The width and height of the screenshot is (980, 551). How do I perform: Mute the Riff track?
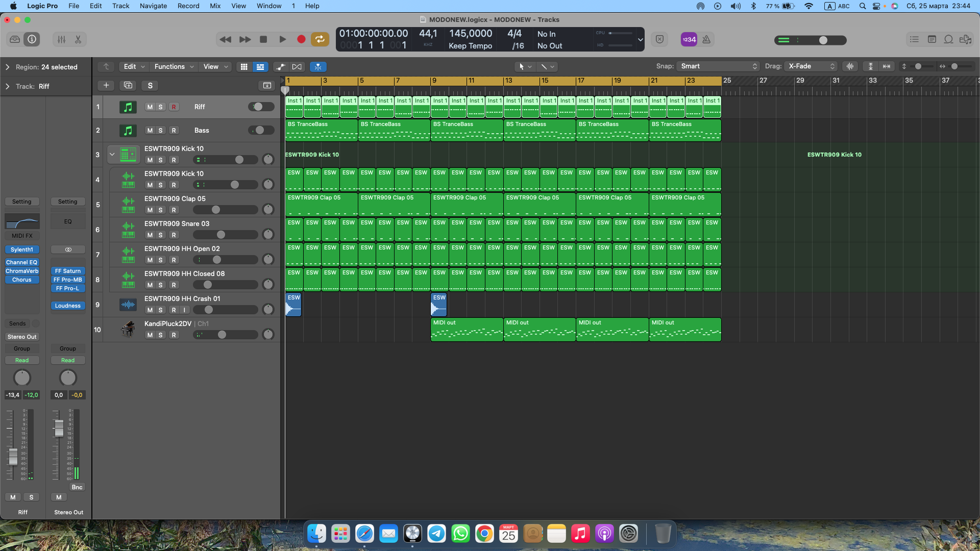[x=150, y=107]
